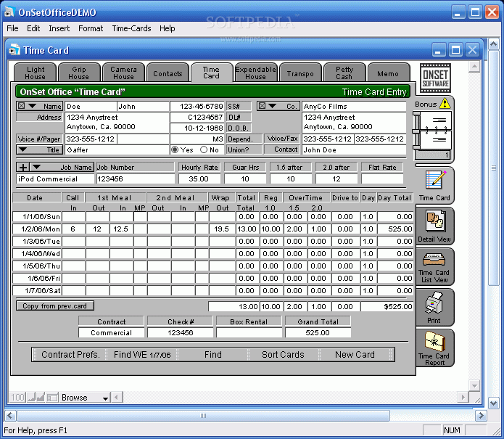Click the Hourly Rate field 35.00
This screenshot has width=504, height=439.
click(x=199, y=179)
